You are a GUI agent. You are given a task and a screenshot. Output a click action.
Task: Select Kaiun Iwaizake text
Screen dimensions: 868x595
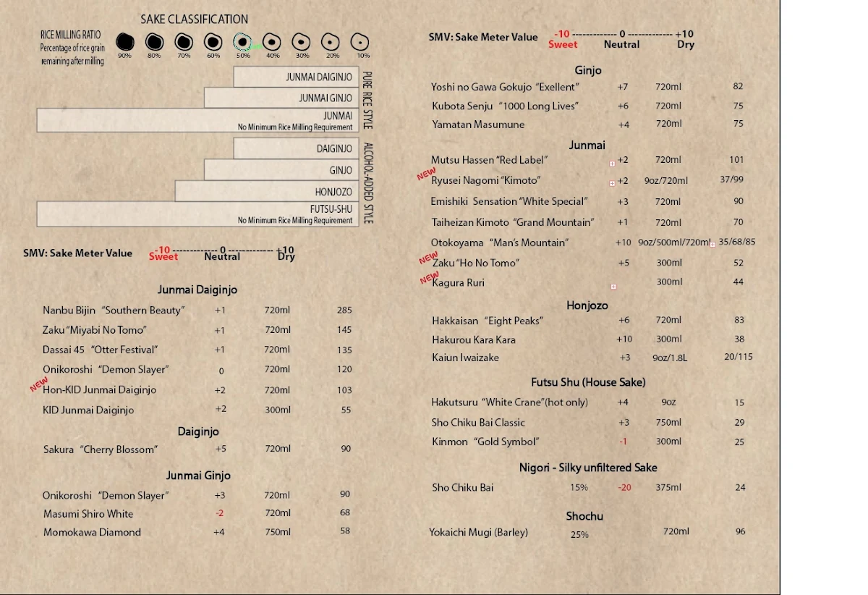pyautogui.click(x=465, y=358)
